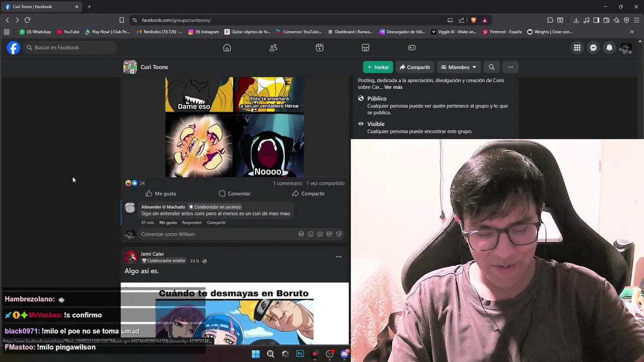Attach a photo via camera icon in comment
The height and width of the screenshot is (362, 644).
(x=320, y=234)
